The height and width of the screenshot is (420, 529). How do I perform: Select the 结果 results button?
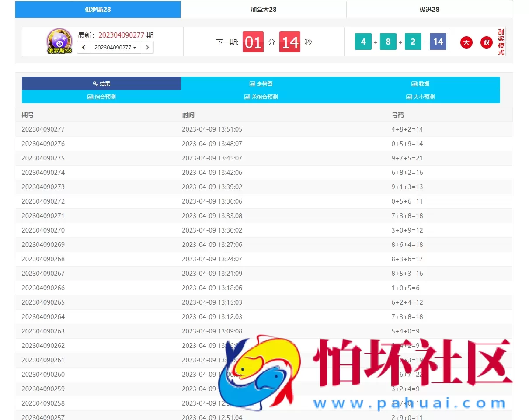[x=101, y=83]
